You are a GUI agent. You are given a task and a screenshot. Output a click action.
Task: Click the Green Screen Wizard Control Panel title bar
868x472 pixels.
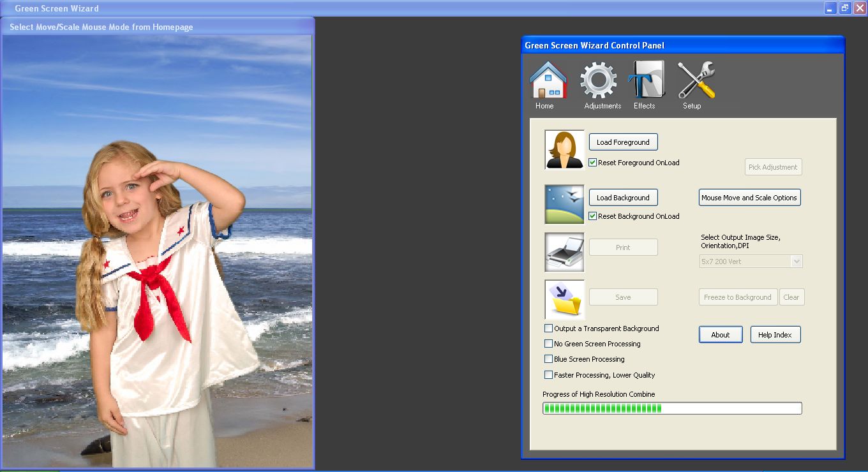pyautogui.click(x=683, y=45)
